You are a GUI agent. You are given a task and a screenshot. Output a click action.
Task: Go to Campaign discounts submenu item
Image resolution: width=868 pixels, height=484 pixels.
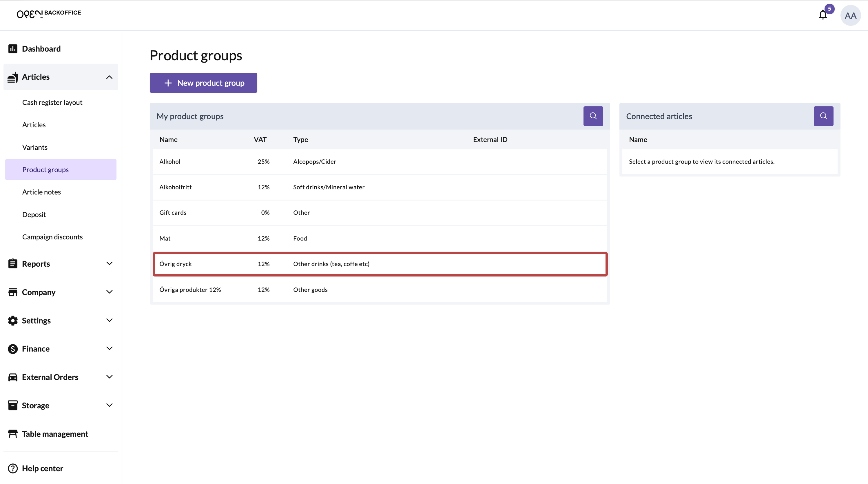coord(52,237)
